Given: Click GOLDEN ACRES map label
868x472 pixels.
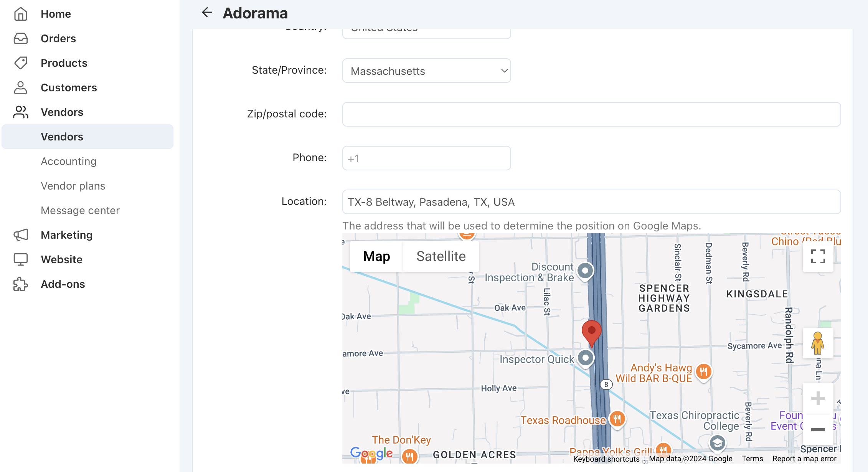Looking at the screenshot, I should (x=475, y=455).
